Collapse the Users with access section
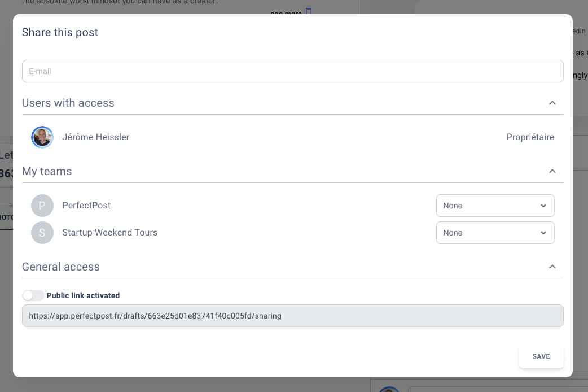The height and width of the screenshot is (392, 588). pyautogui.click(x=552, y=103)
